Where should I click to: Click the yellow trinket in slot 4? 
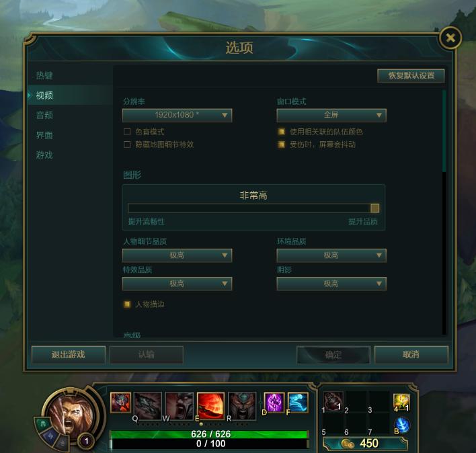(401, 402)
